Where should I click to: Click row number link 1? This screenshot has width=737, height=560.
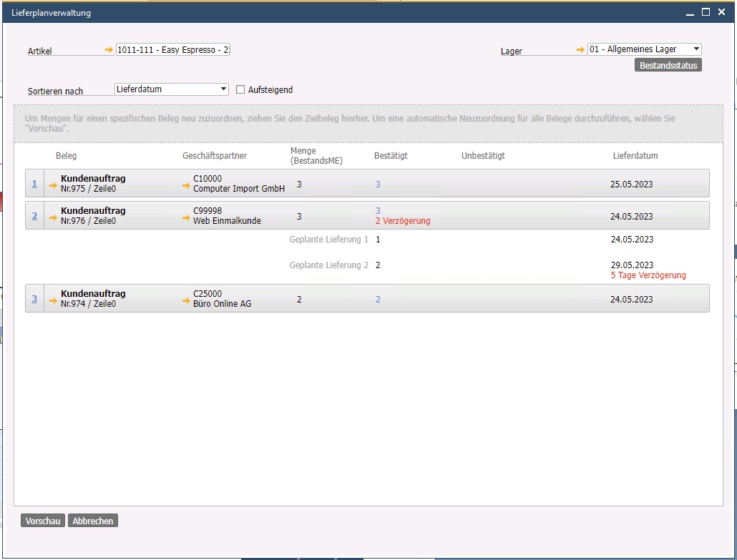(x=34, y=184)
